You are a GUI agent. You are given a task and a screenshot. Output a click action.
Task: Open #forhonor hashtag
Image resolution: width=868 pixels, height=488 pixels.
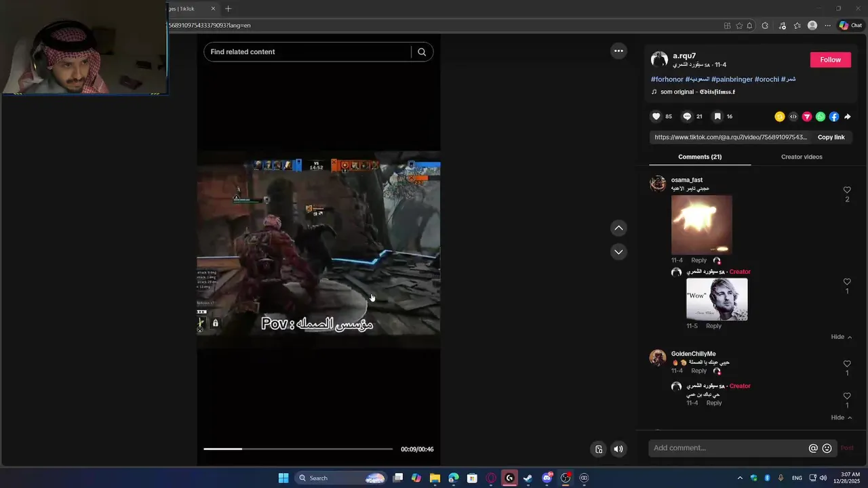(x=667, y=79)
